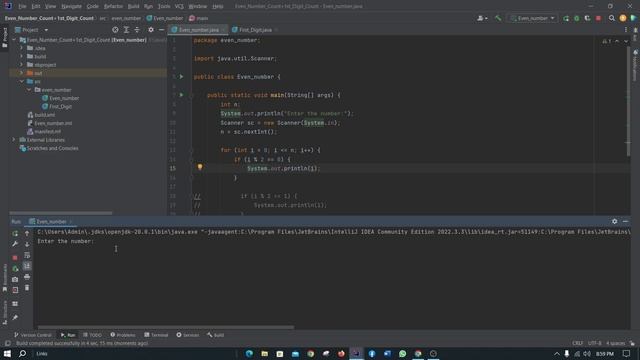The width and height of the screenshot is (640, 360).
Task: Collapse the src folder
Action: (x=21, y=81)
